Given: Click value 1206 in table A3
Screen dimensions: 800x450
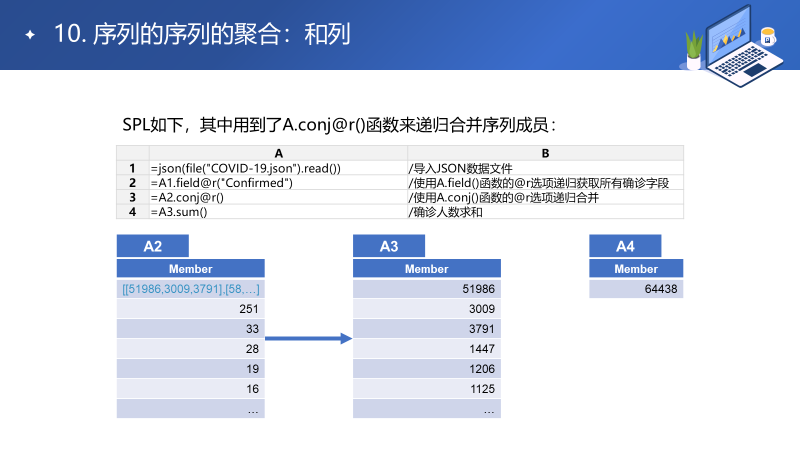Looking at the screenshot, I should pyautogui.click(x=427, y=368).
